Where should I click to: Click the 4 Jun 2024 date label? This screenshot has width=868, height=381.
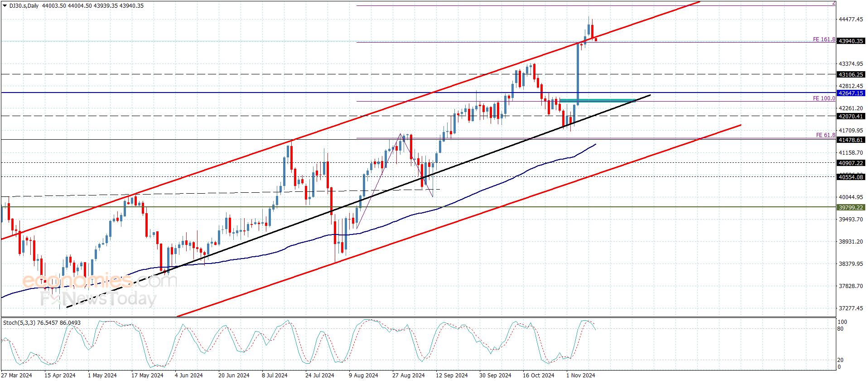[189, 376]
